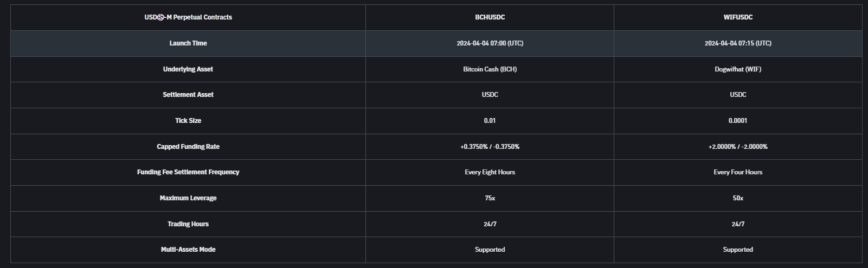The height and width of the screenshot is (268, 868).
Task: Select the +0.3750% / -0.3750% cell
Action: (490, 147)
